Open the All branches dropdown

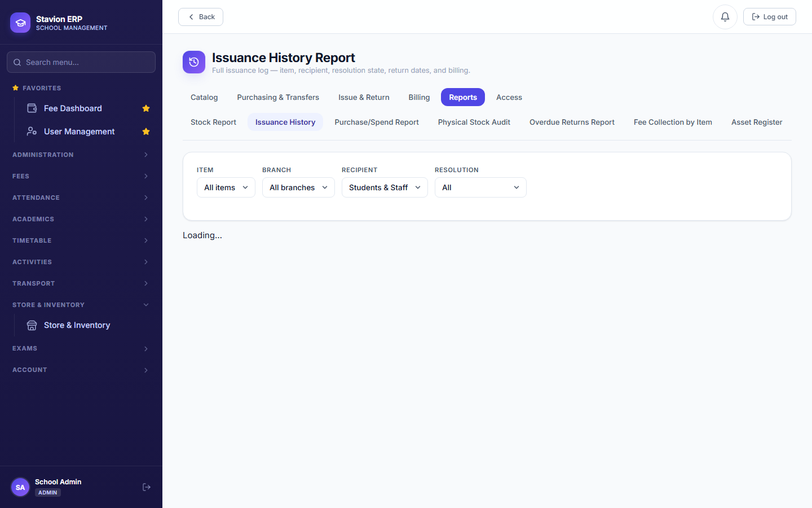tap(298, 187)
